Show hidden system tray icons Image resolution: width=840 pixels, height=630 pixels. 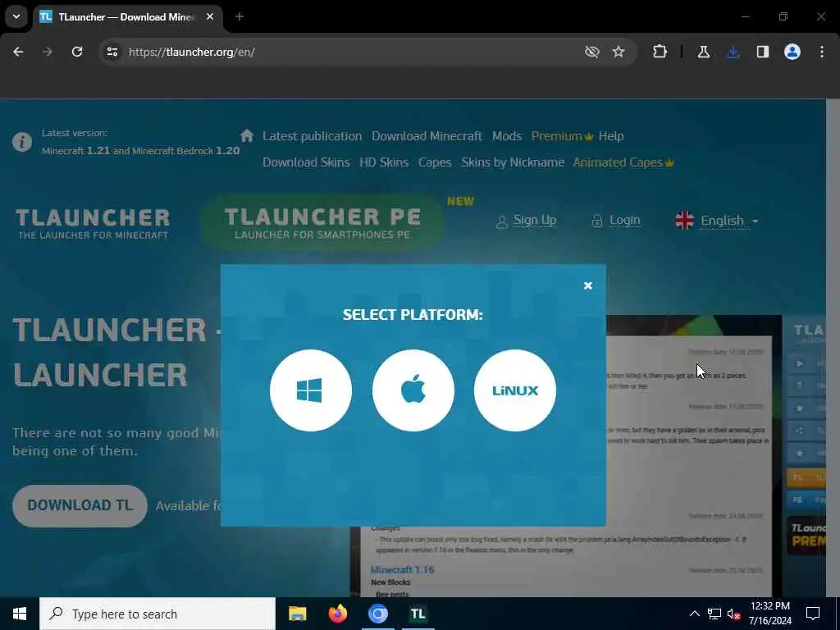coord(694,614)
